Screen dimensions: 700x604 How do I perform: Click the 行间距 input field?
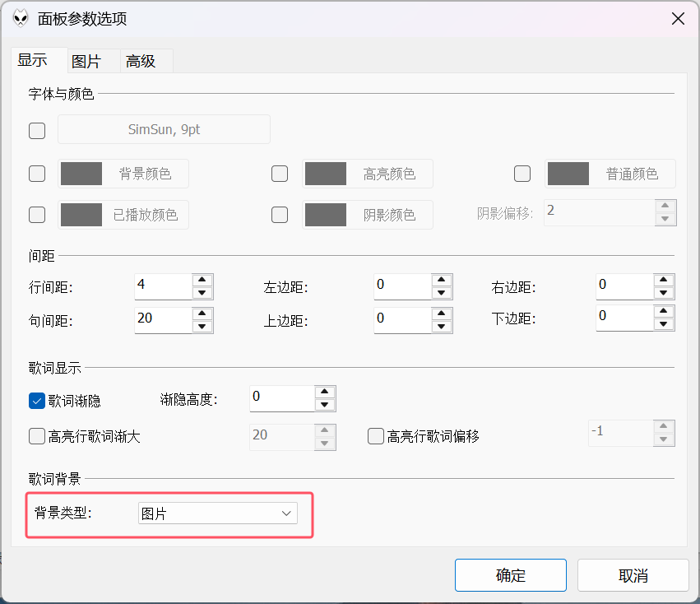coord(164,286)
